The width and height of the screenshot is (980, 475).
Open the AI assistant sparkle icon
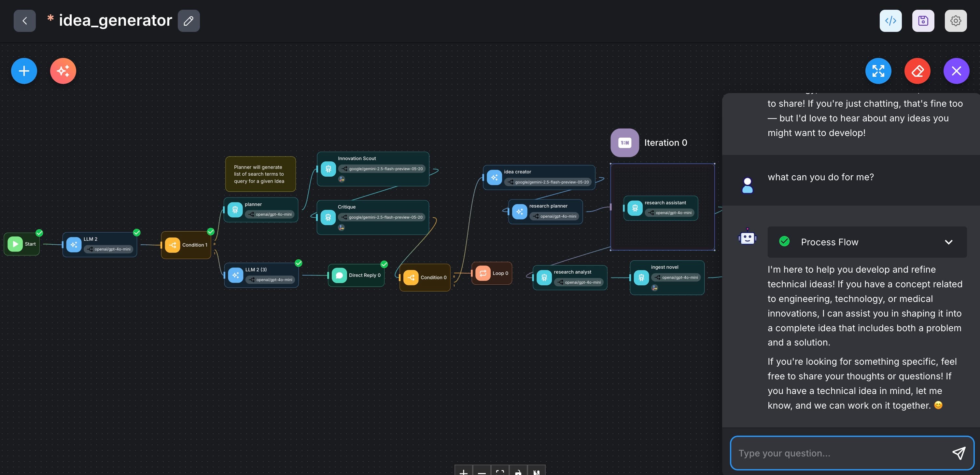tap(63, 71)
